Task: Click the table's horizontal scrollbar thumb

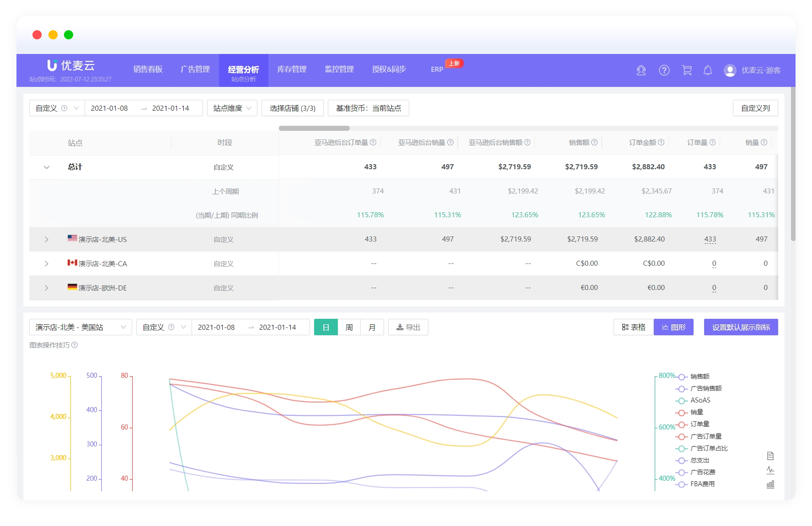Action: click(x=314, y=129)
